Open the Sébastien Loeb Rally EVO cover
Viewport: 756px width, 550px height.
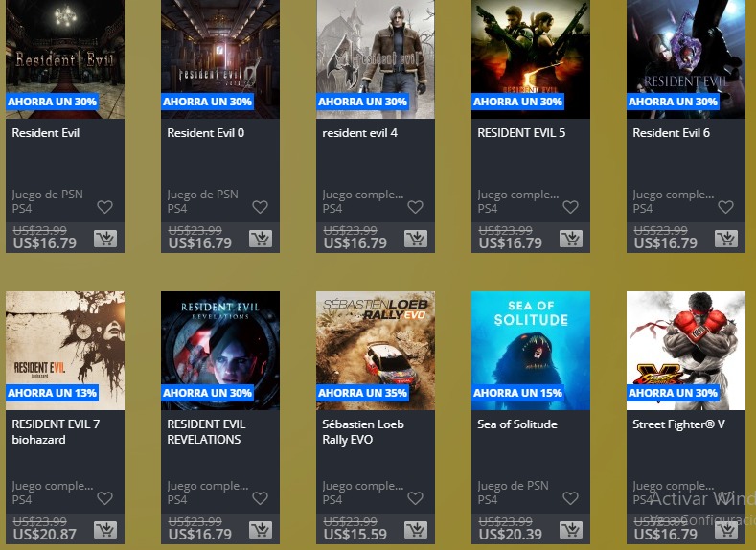coord(375,351)
